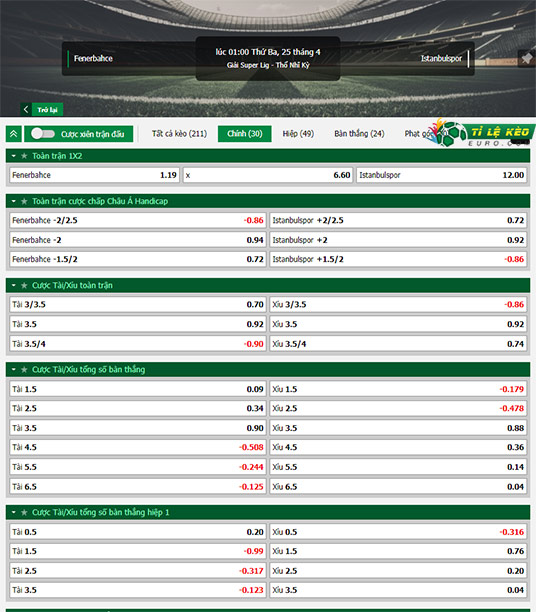536x612 pixels.
Task: Click the Giải Super Lig - Thổ Nhĩ Kỳ label
Action: [268, 65]
